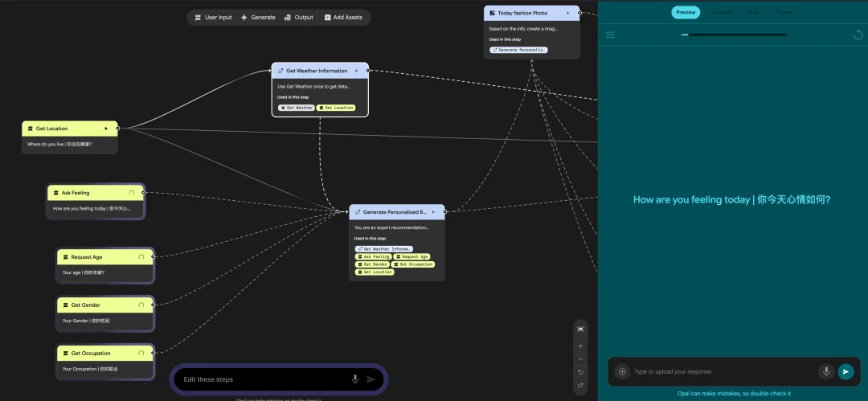Switch to the Console tab
Screen dimensions: 868x401
click(x=721, y=12)
